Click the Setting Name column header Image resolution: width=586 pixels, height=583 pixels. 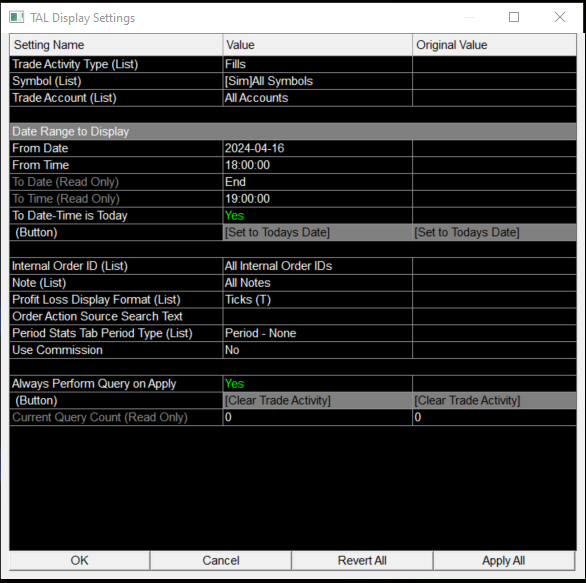tap(116, 45)
